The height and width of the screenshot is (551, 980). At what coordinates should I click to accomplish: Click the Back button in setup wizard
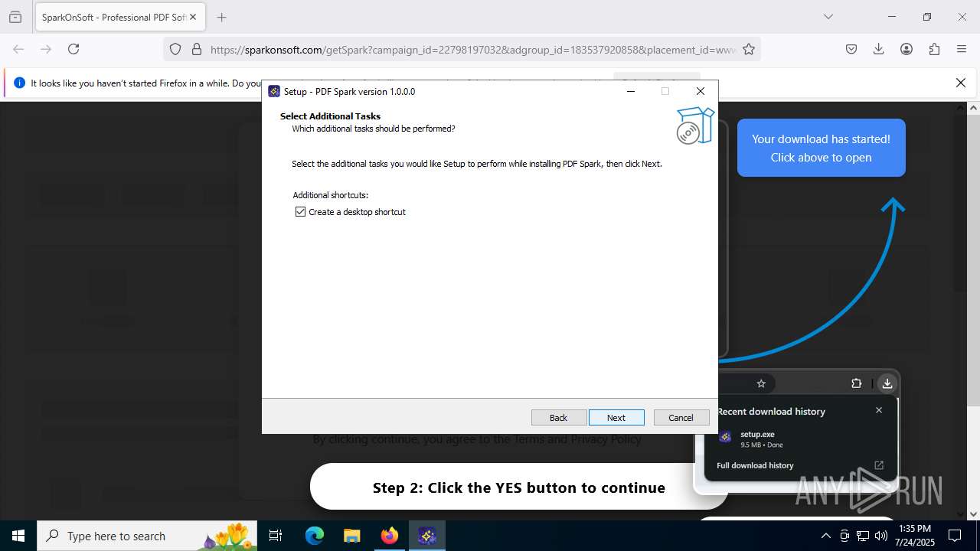558,417
